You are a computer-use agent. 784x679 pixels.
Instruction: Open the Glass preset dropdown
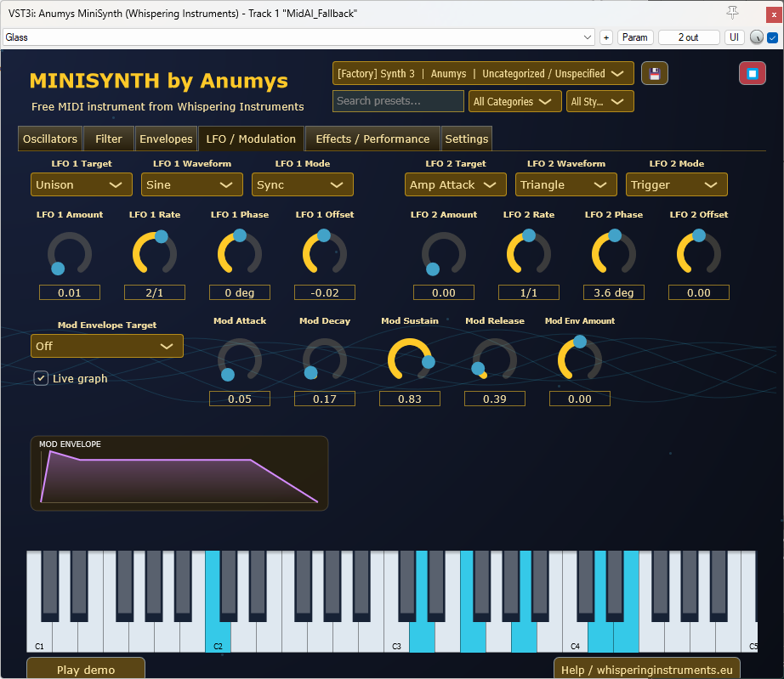(x=298, y=37)
